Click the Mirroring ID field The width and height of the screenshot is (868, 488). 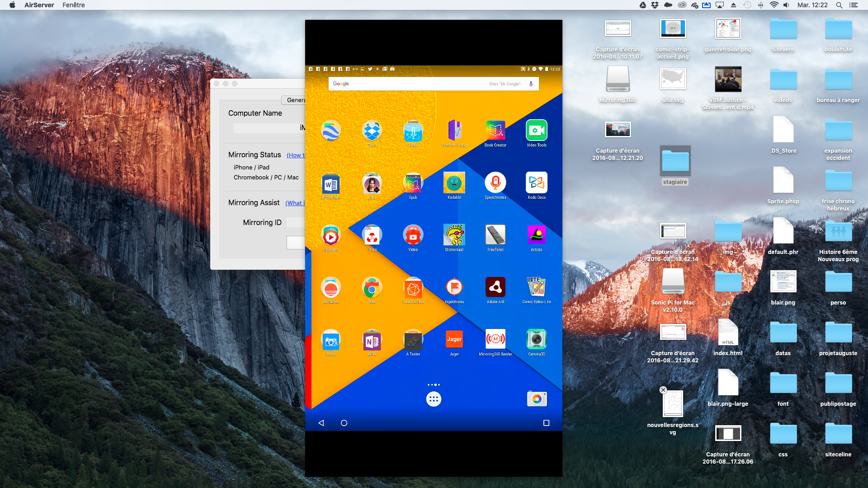296,222
